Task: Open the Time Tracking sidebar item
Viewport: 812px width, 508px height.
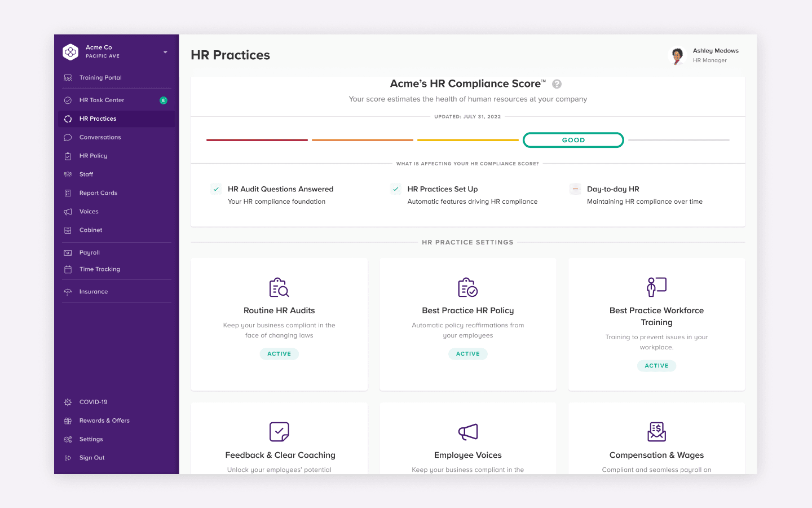Action: 99,269
